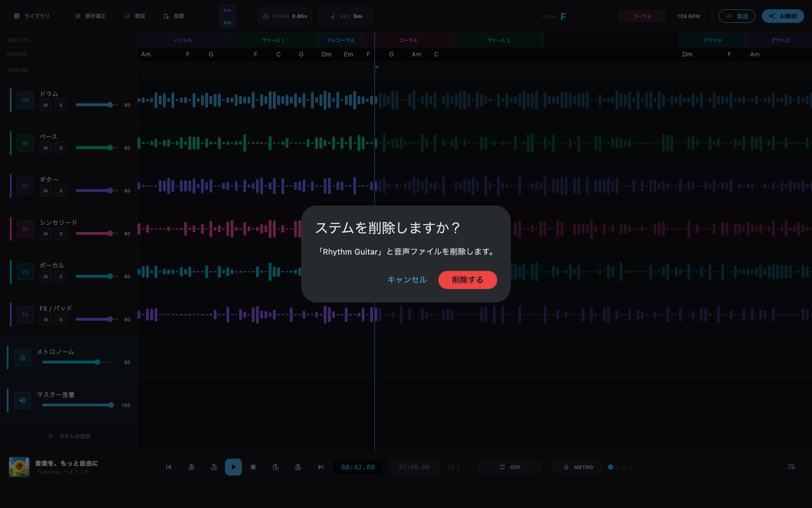This screenshot has width=812, height=508.
Task: Click the first metronome beat indicator dot
Action: [x=611, y=467]
